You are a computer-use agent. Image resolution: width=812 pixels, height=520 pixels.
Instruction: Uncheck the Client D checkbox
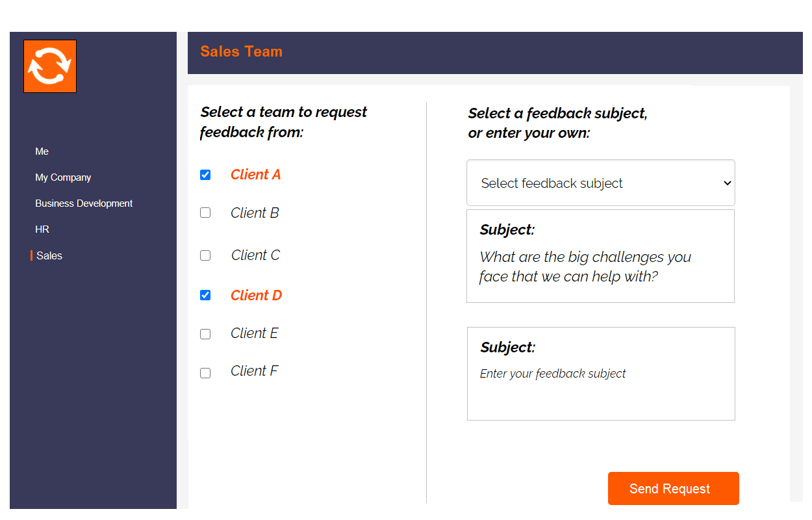[205, 295]
